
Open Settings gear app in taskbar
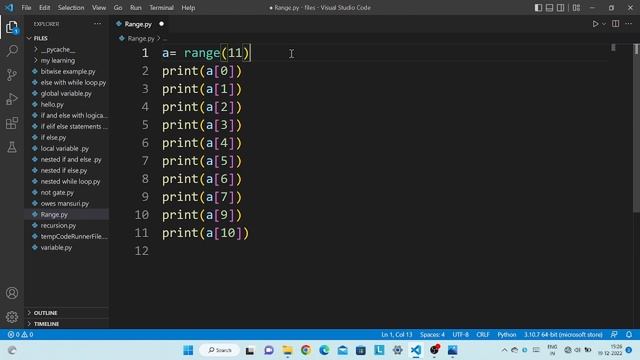(398, 350)
